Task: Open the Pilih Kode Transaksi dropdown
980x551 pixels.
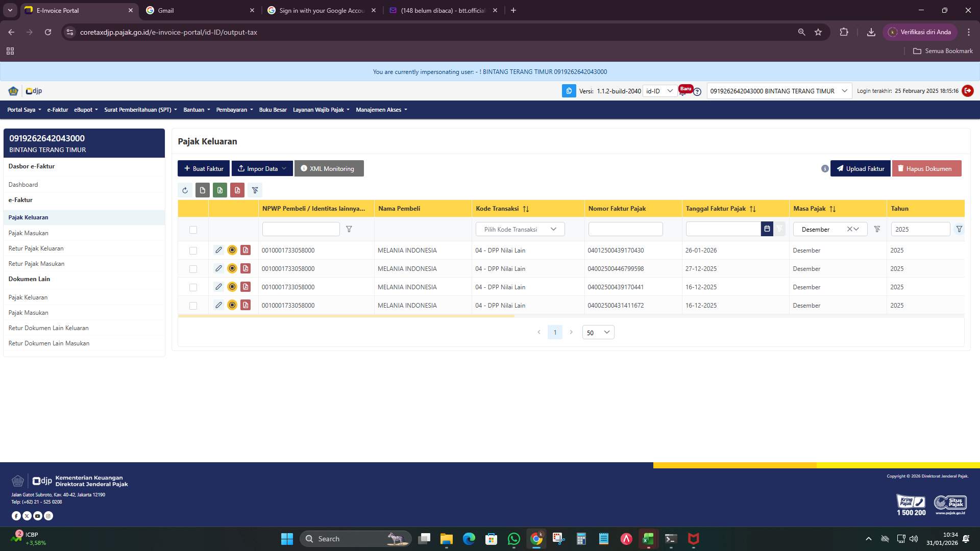Action: point(520,229)
